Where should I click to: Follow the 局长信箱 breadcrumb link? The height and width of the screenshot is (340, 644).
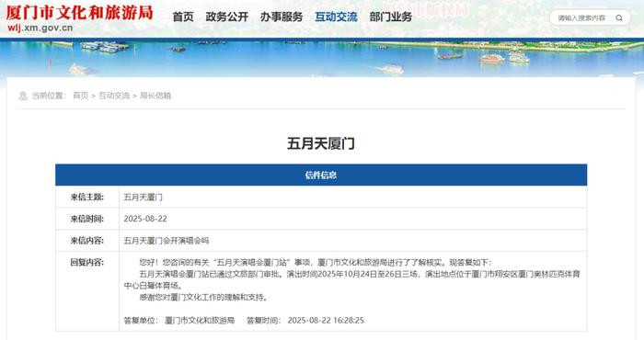[155, 96]
